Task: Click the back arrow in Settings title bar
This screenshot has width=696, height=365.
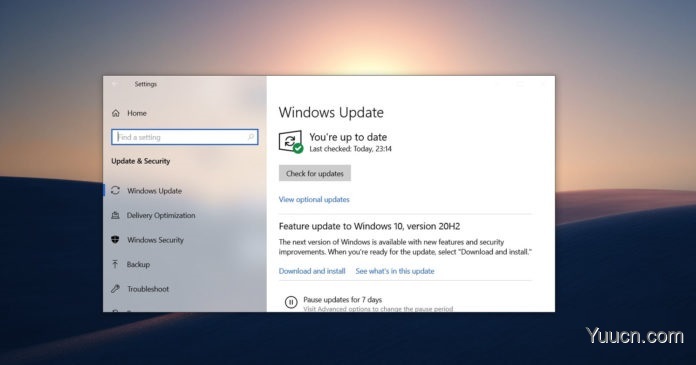Action: point(115,84)
